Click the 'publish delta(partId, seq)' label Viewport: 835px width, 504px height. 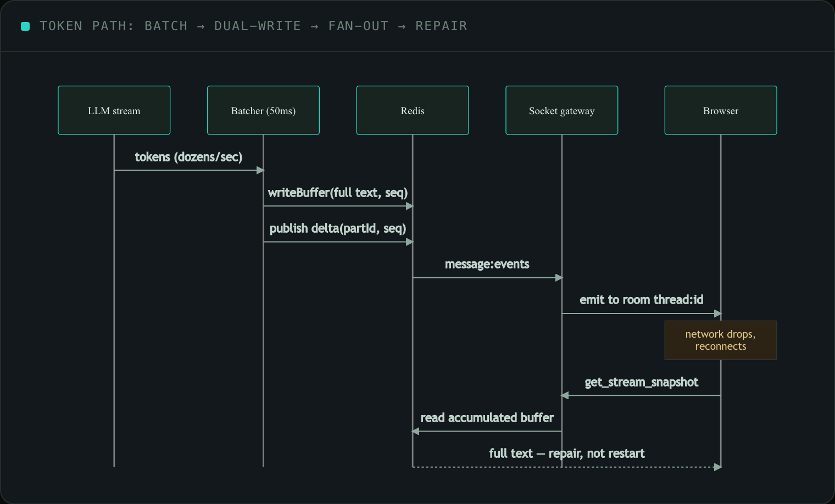point(338,228)
